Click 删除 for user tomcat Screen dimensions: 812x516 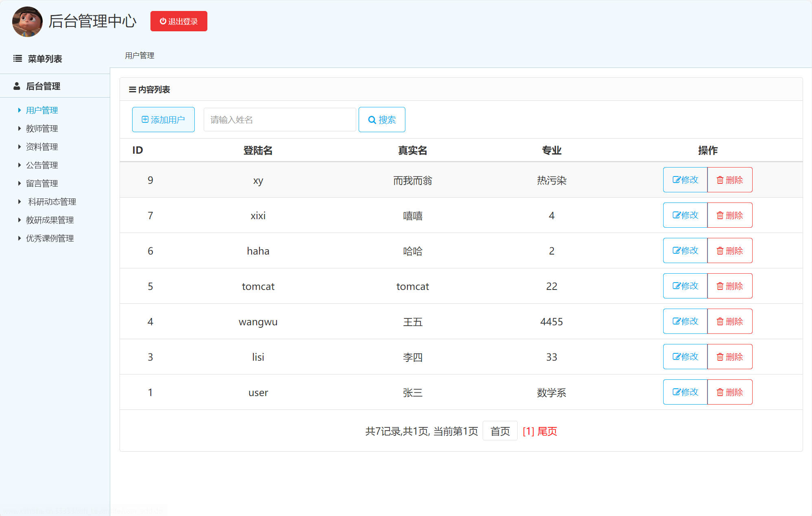[730, 286]
